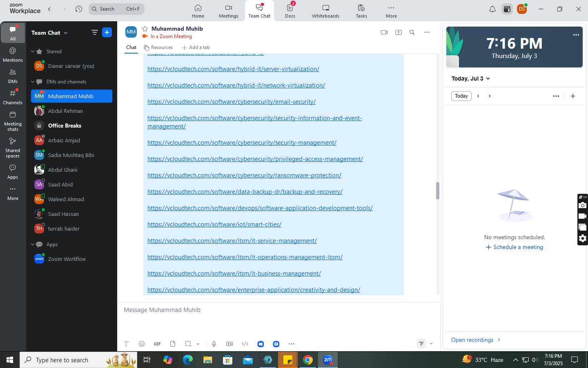Click the history clock icon
The width and height of the screenshot is (588, 368).
coord(79,9)
